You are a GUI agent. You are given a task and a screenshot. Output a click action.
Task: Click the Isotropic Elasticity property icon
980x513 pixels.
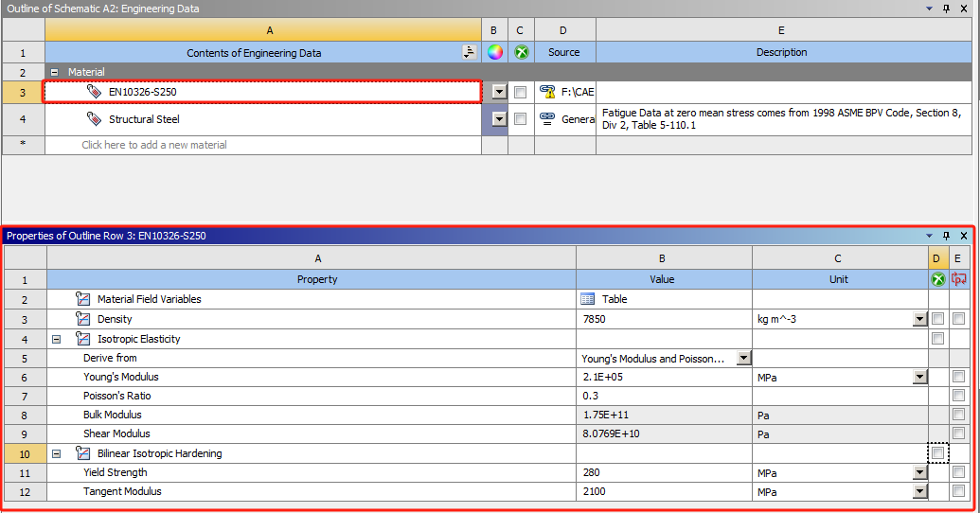82,339
